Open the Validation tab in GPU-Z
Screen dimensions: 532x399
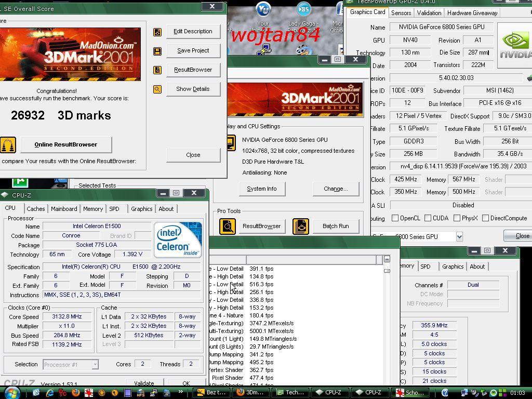(429, 13)
